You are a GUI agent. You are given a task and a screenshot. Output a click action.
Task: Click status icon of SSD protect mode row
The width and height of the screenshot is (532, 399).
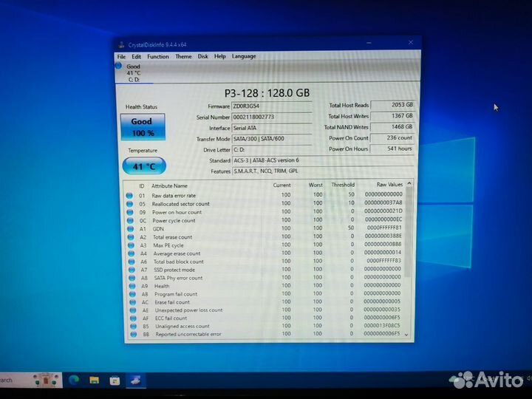pos(132,270)
